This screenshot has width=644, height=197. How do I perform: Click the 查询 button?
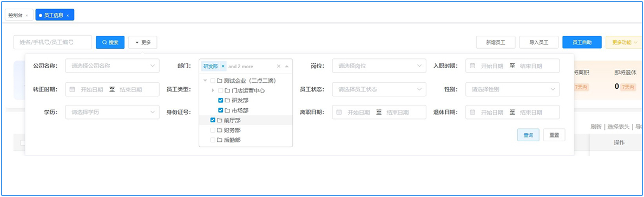pyautogui.click(x=528, y=135)
